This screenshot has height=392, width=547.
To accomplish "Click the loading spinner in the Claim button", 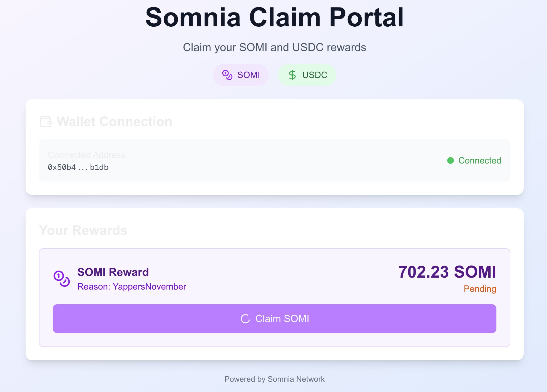I will coord(245,319).
